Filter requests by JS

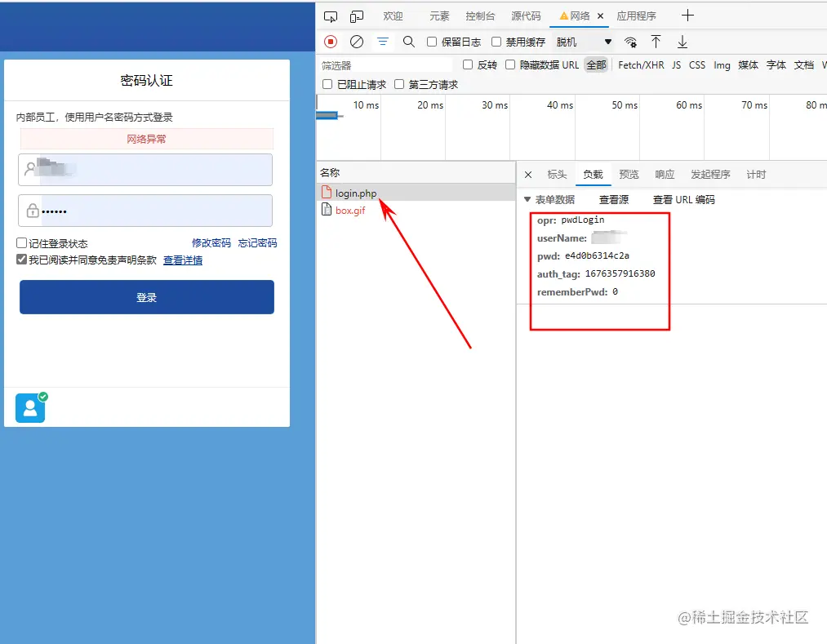[676, 64]
